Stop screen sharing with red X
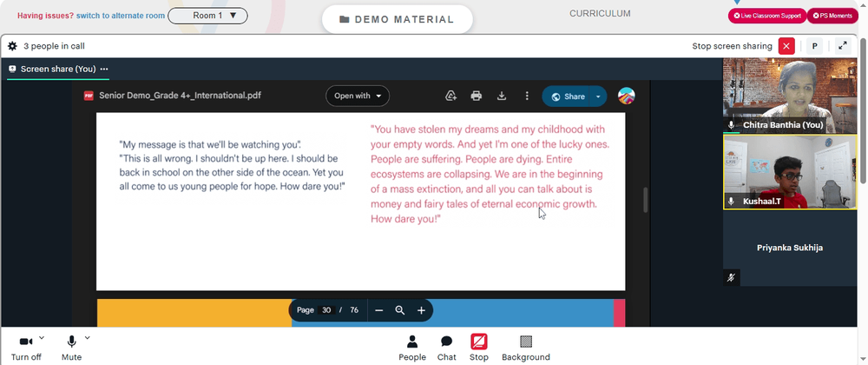The image size is (868, 365). pos(786,46)
